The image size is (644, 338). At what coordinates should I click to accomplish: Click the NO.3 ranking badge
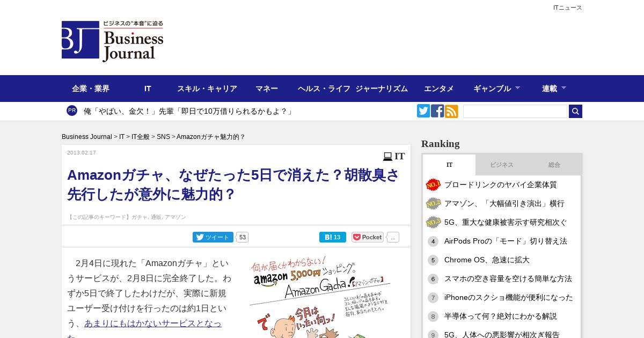coord(433,223)
